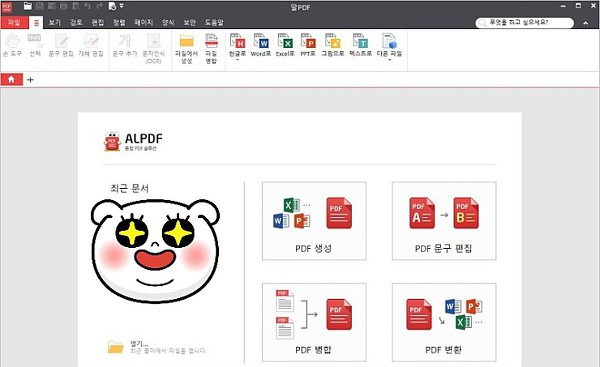Open file via quick access folder icon
The image size is (600, 367).
click(28, 6)
